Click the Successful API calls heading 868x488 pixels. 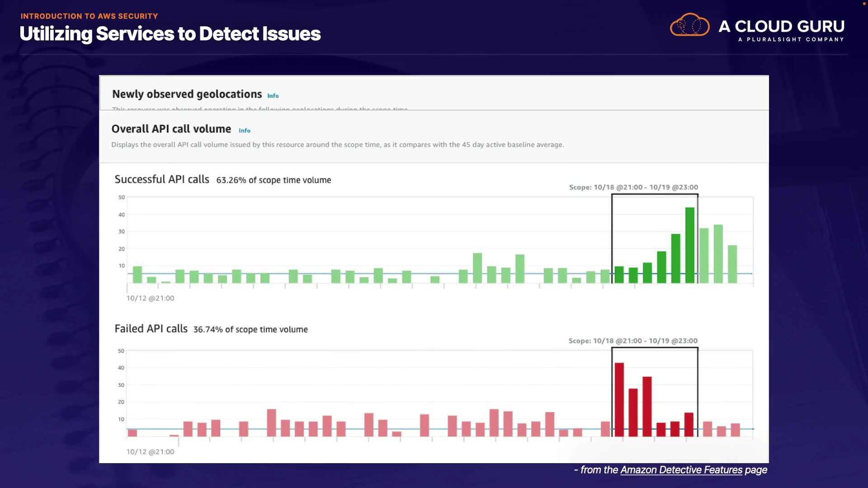162,179
